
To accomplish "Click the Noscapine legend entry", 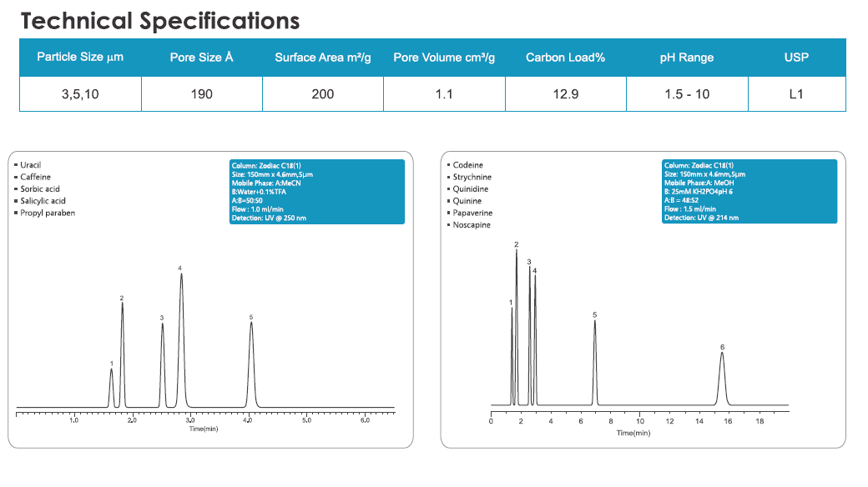I will pyautogui.click(x=472, y=225).
